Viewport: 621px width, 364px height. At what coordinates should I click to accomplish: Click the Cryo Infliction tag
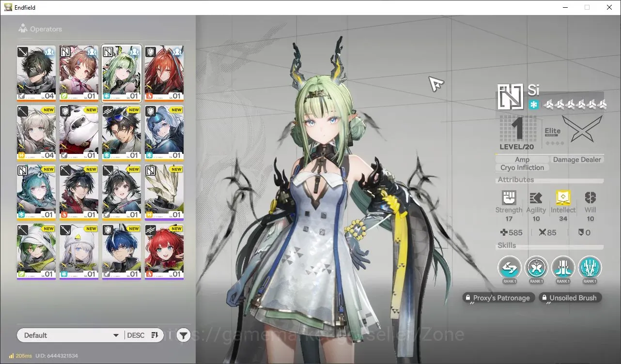pos(522,167)
